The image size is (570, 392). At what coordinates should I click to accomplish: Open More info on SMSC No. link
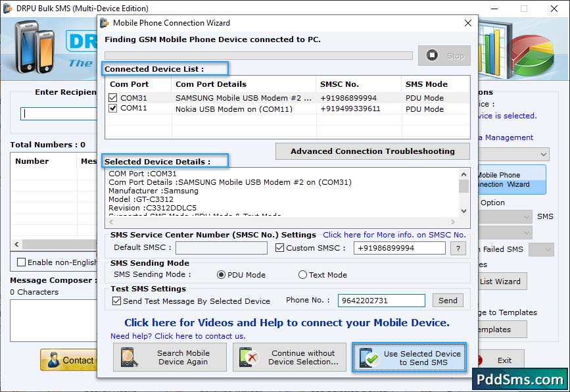pyautogui.click(x=394, y=235)
